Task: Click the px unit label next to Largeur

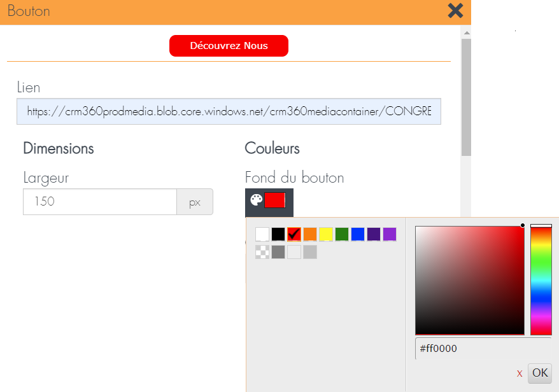Action: click(195, 202)
